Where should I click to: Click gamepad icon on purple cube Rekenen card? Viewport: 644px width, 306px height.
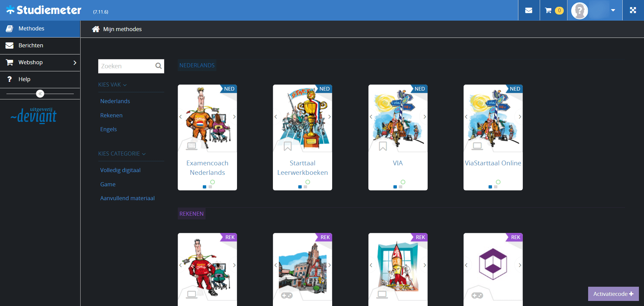[x=477, y=296]
